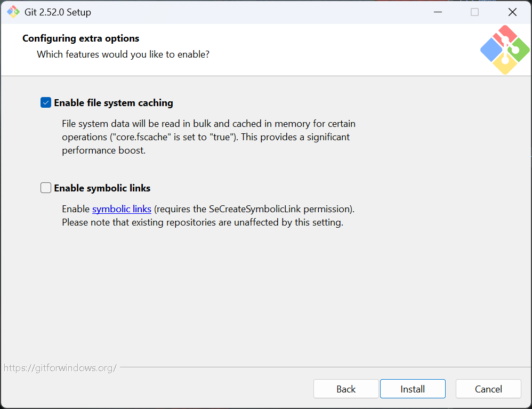The width and height of the screenshot is (532, 409).
Task: Click 'Which features would you like to enable?'
Action: pyautogui.click(x=123, y=54)
